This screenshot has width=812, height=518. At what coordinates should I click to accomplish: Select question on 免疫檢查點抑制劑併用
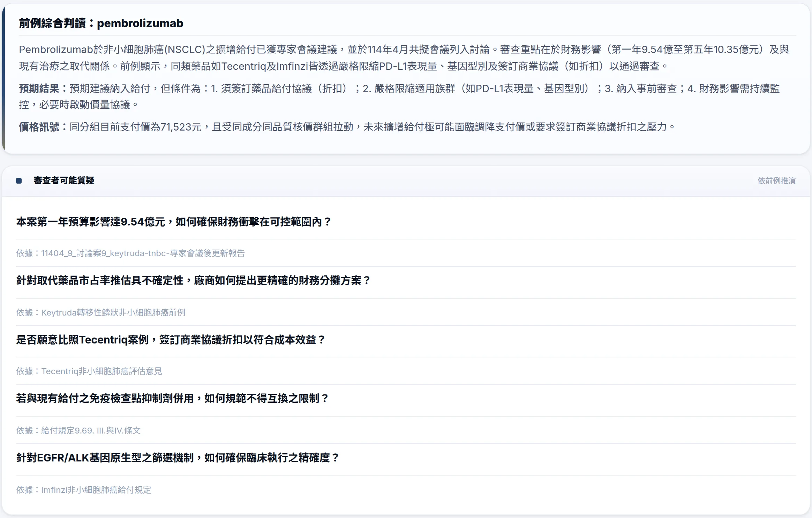[x=173, y=398]
